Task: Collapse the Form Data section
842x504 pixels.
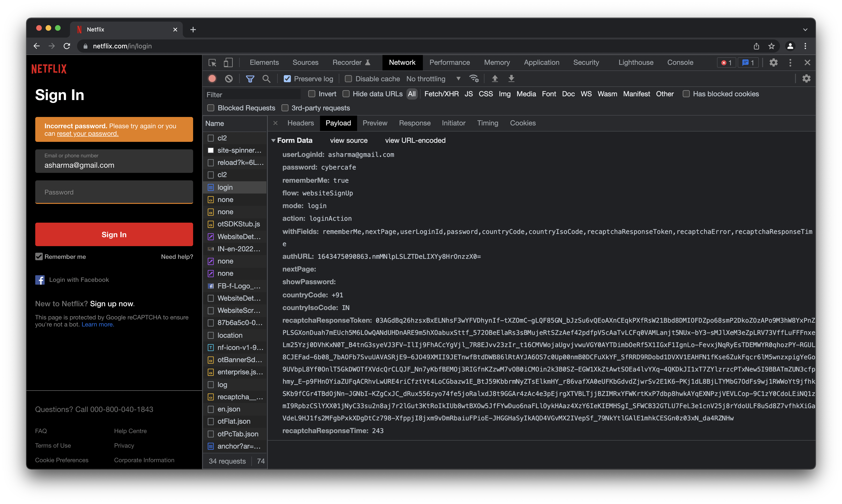Action: [x=273, y=140]
